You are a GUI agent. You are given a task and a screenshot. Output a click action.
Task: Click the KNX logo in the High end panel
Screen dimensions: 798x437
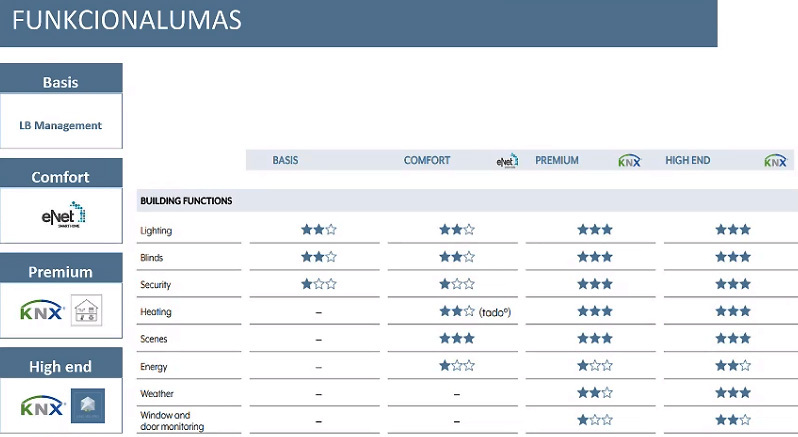click(42, 406)
